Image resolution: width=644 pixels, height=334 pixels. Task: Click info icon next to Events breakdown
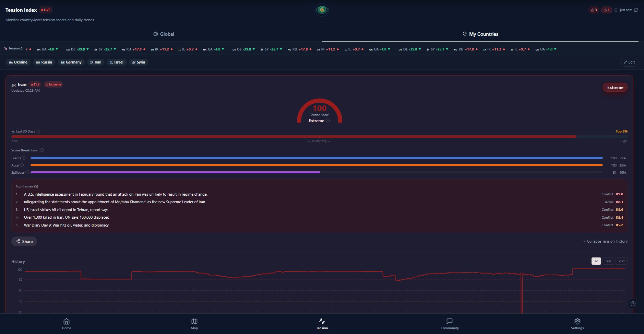tap(24, 158)
